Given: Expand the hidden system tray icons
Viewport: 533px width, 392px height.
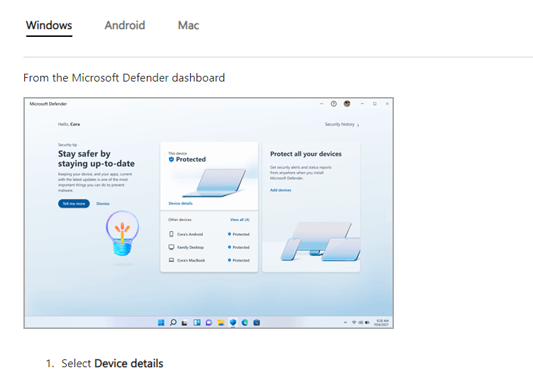Looking at the screenshot, I should click(x=346, y=323).
